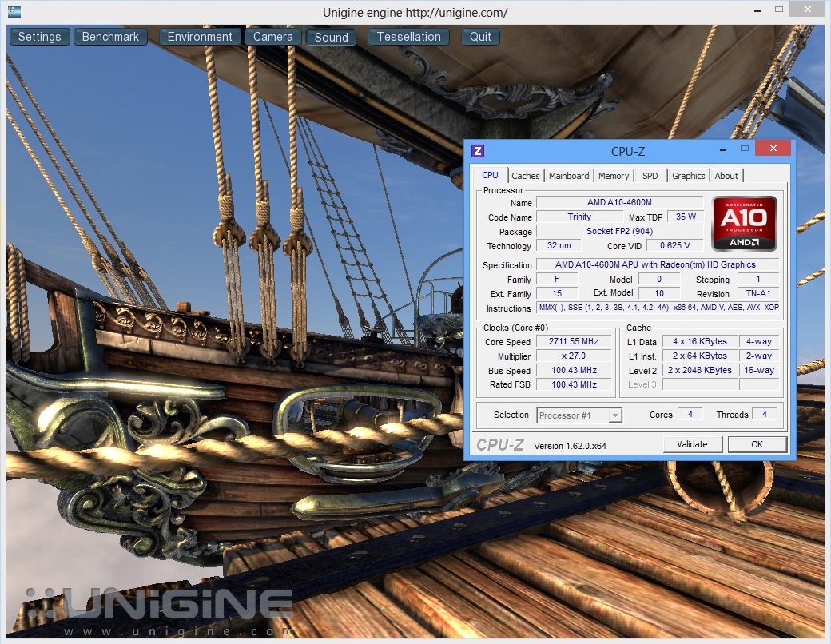This screenshot has height=644, width=831.
Task: Switch to the Caches tab
Action: click(525, 176)
